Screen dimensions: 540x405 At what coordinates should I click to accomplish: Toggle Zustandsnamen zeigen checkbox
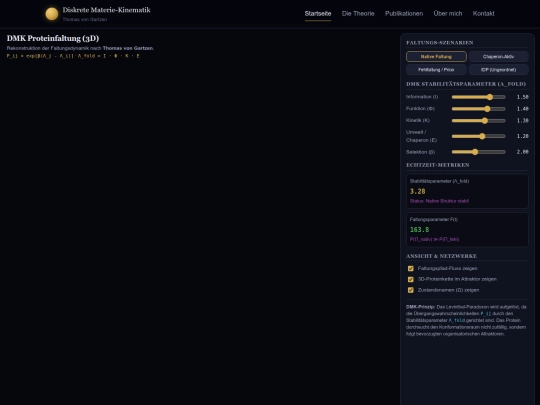click(x=411, y=290)
